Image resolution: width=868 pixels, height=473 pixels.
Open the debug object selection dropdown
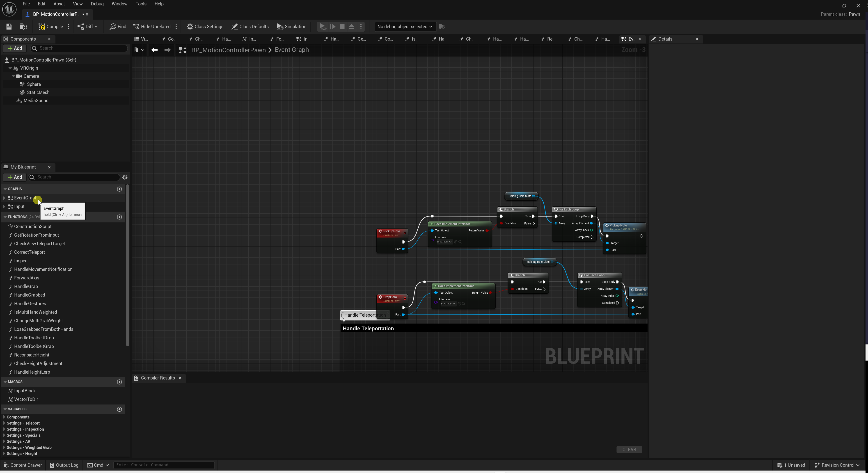(x=404, y=27)
